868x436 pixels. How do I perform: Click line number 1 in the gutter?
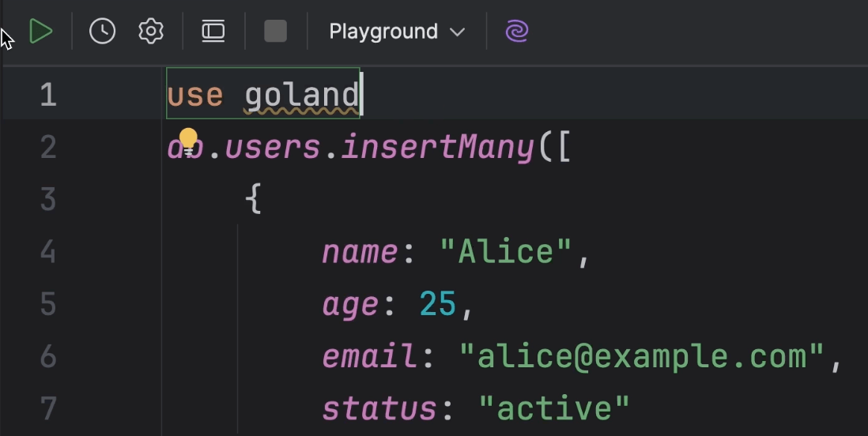(x=47, y=95)
